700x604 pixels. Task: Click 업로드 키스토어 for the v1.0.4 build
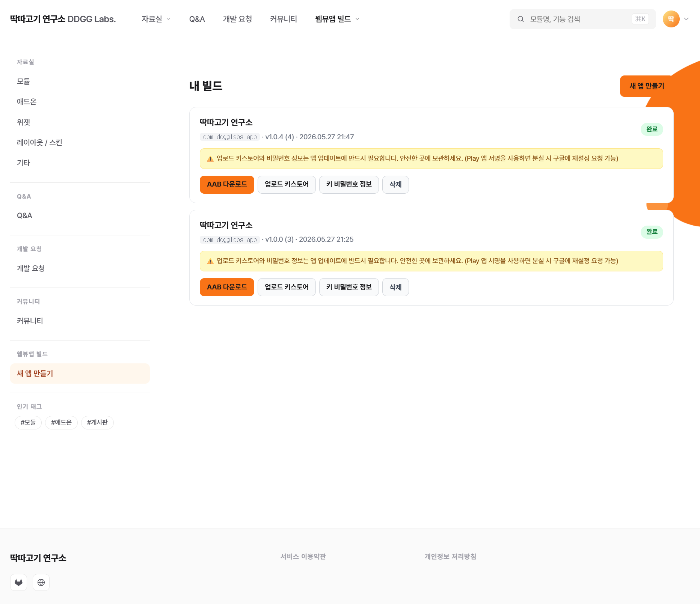click(x=287, y=185)
